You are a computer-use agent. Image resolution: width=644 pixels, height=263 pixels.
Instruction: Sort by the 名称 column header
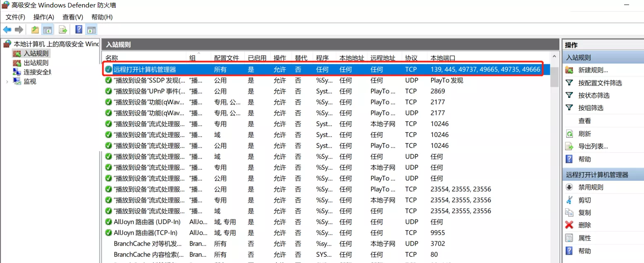(x=112, y=58)
